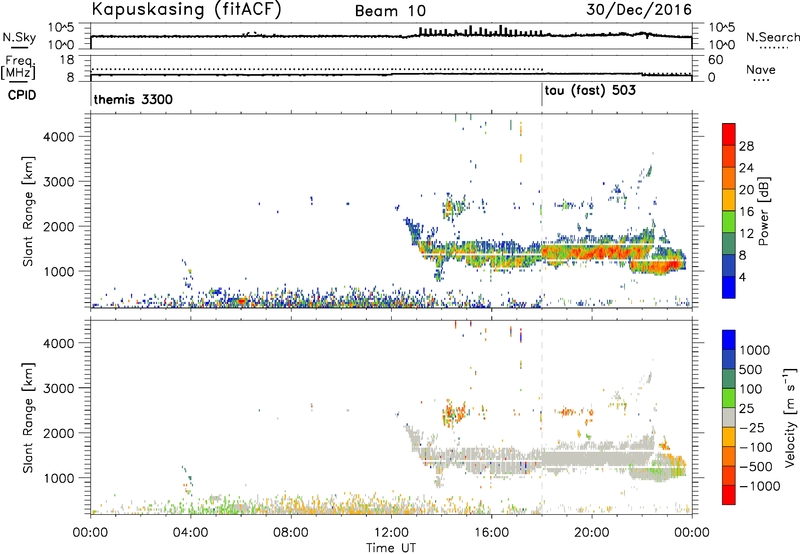Screen dimensions: 800x554
Task: Click the 16–20 dB yellow Power colorbar segment
Action: click(x=729, y=200)
